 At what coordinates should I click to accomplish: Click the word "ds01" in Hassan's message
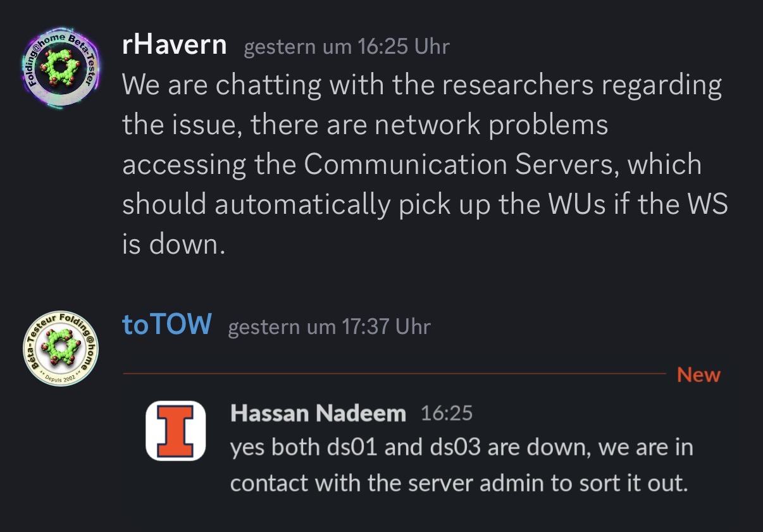tap(352, 448)
